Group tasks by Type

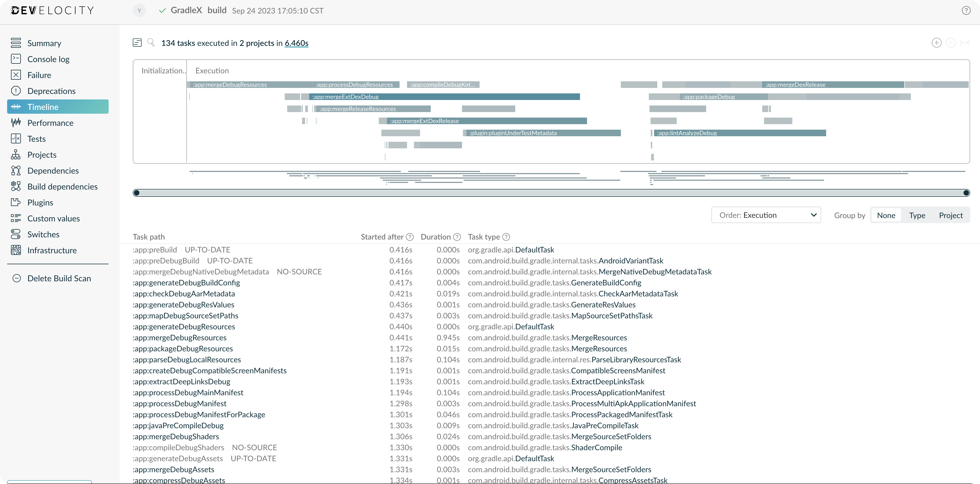coord(917,215)
